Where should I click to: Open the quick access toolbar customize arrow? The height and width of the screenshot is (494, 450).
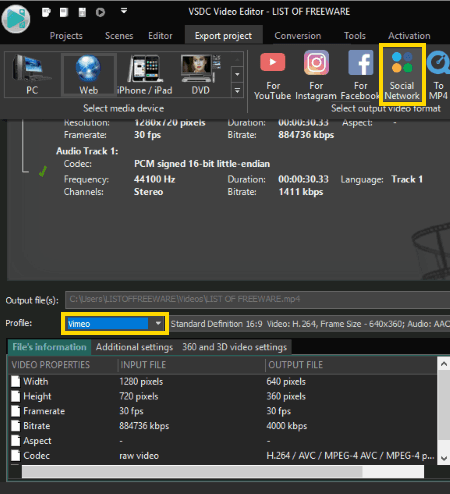124,11
